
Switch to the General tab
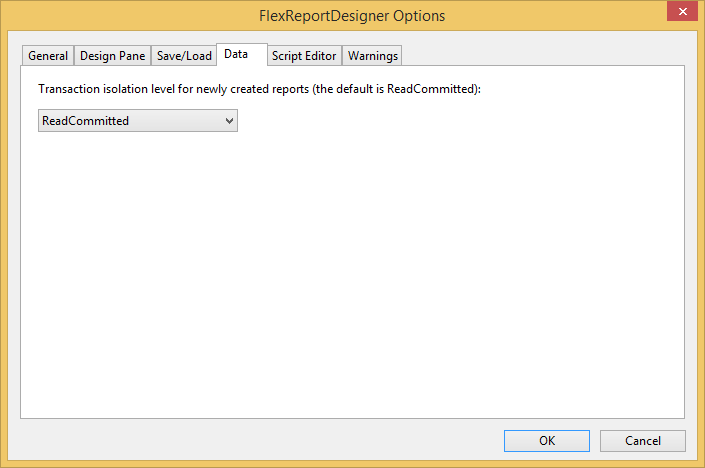(48, 56)
